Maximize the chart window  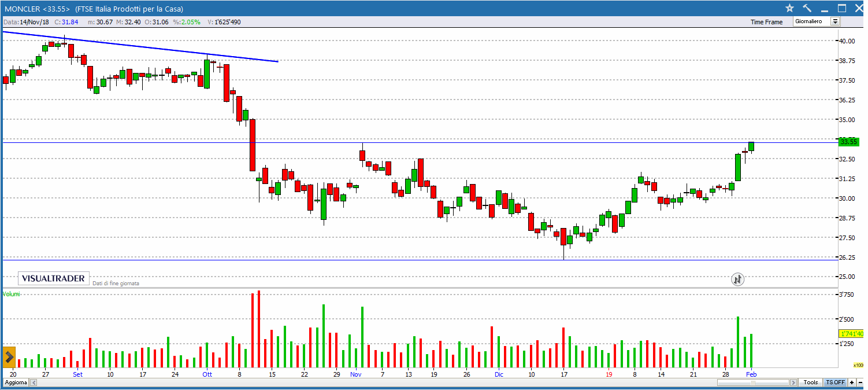[842, 8]
